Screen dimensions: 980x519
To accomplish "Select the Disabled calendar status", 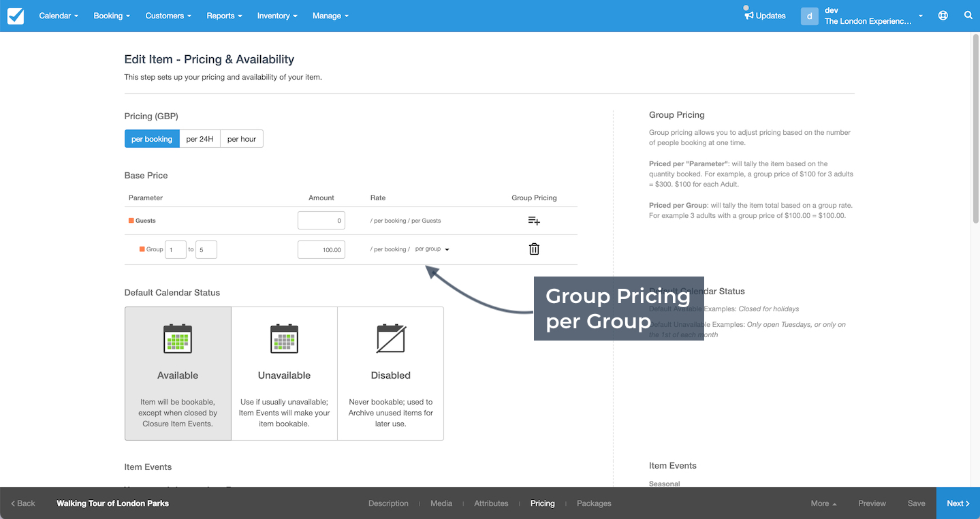I will click(391, 373).
